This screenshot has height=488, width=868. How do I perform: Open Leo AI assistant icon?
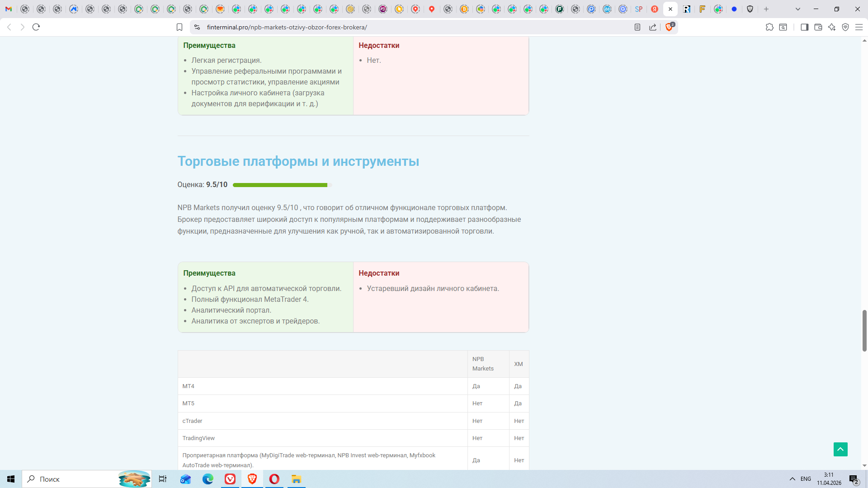tap(831, 27)
